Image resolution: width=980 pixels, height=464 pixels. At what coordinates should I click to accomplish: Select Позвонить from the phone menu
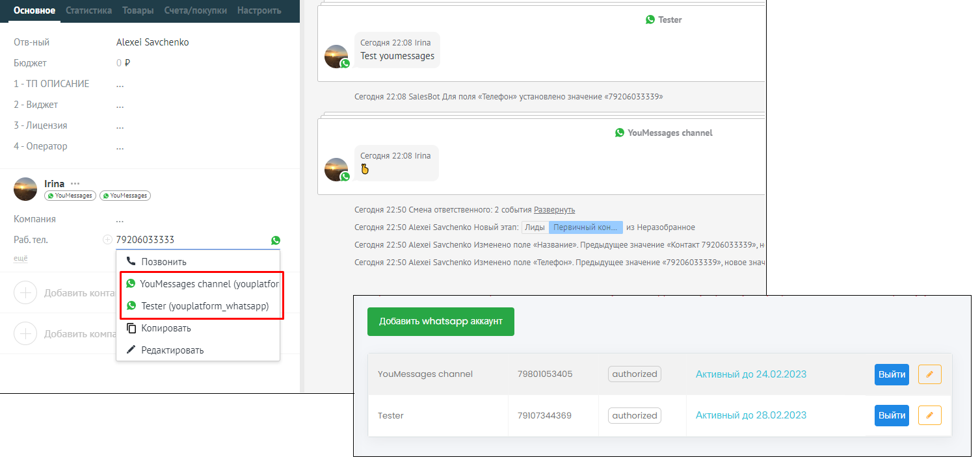pos(164,262)
